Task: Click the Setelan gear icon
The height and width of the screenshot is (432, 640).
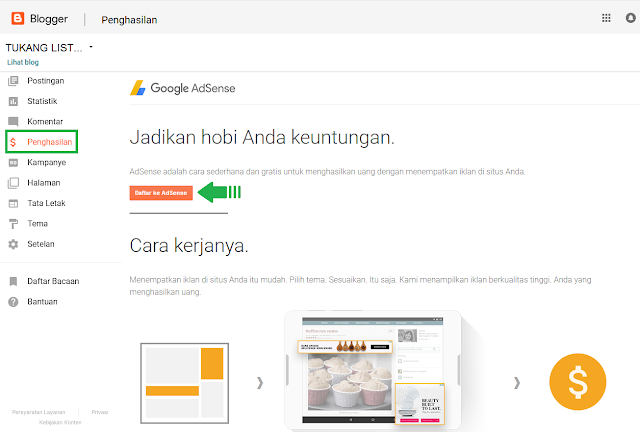Action: coord(13,244)
